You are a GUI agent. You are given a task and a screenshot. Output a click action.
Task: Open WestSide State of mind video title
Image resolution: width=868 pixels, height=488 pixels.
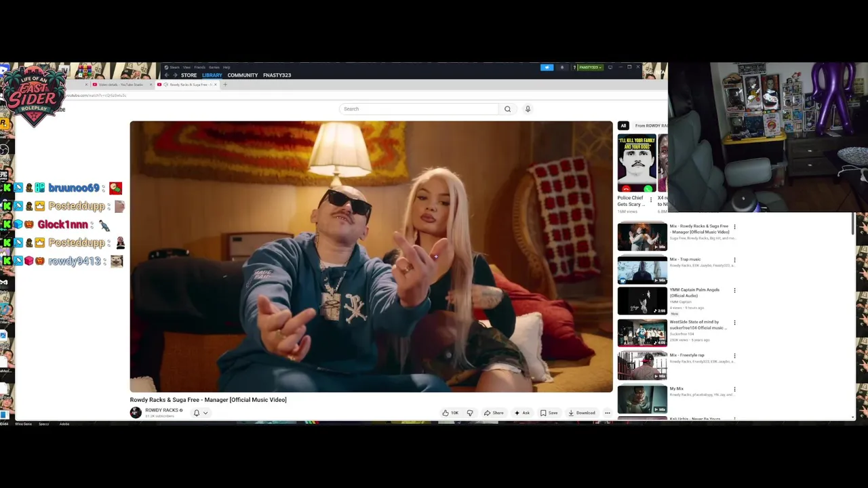click(698, 325)
